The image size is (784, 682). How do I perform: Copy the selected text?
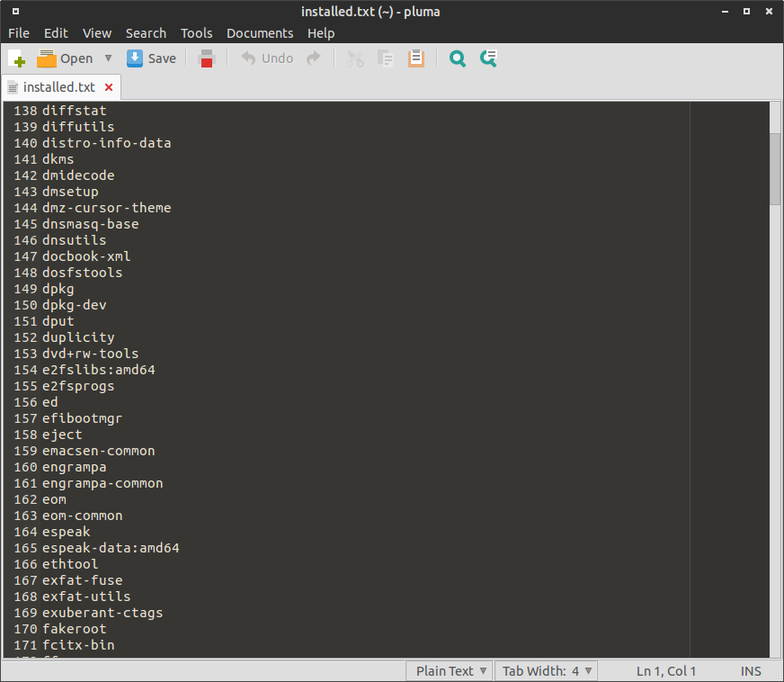click(x=385, y=58)
